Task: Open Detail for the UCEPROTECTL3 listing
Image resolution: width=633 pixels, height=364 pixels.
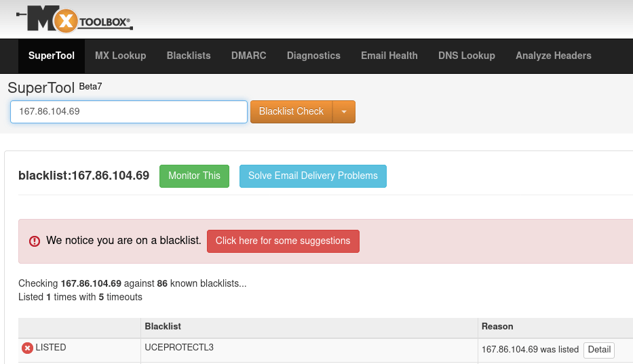Action: (x=599, y=350)
